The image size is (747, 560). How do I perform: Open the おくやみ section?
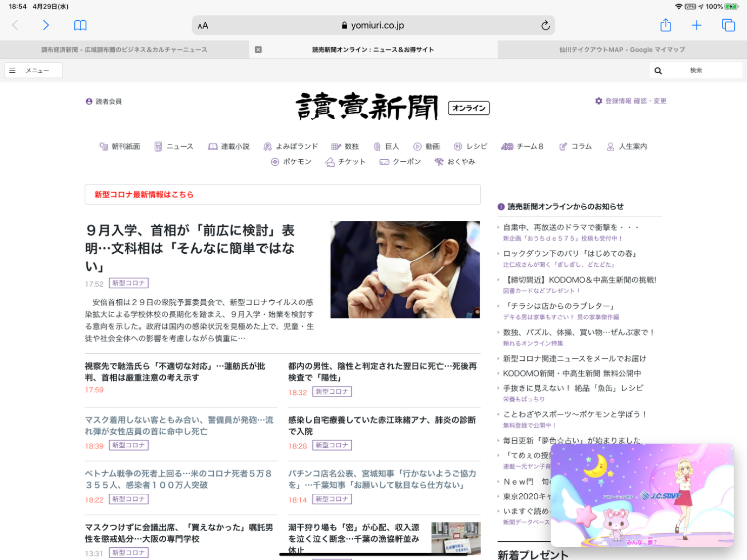455,162
